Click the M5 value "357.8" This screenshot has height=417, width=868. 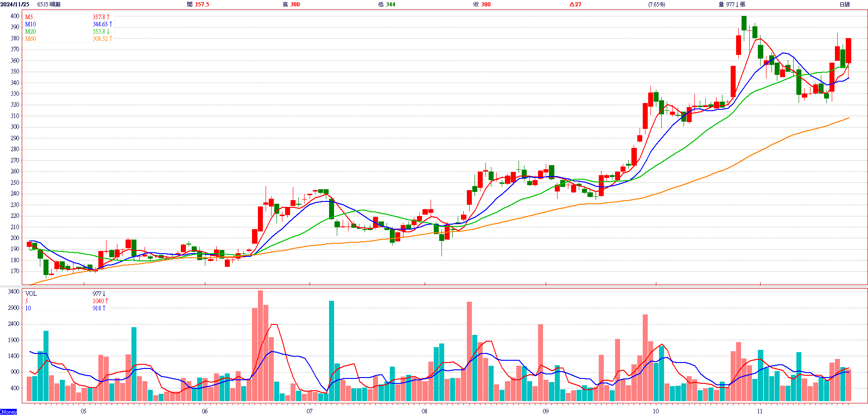point(99,17)
